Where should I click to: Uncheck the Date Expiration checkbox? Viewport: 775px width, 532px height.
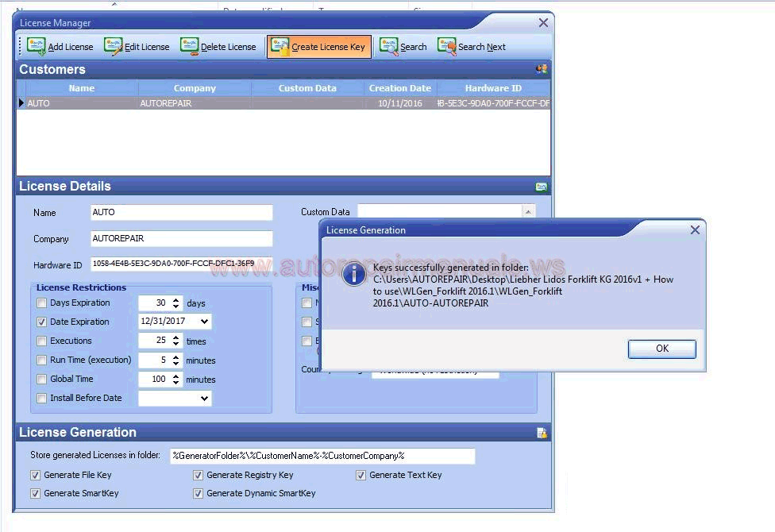[x=42, y=322]
